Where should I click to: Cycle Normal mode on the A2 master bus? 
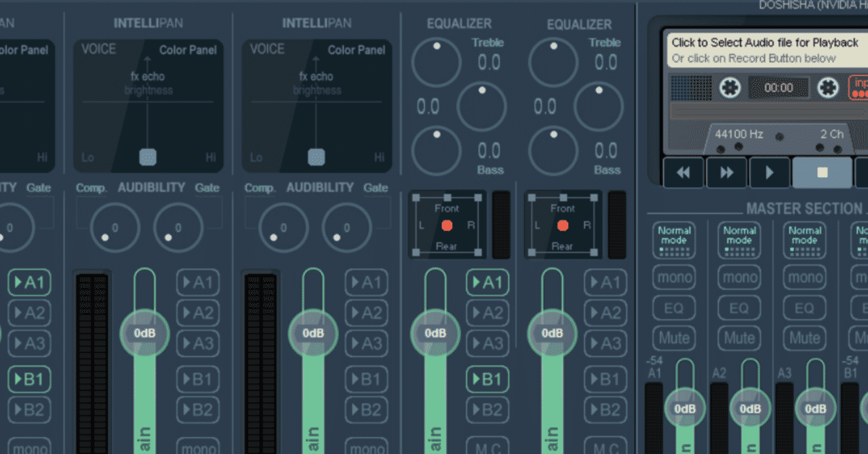pos(739,241)
